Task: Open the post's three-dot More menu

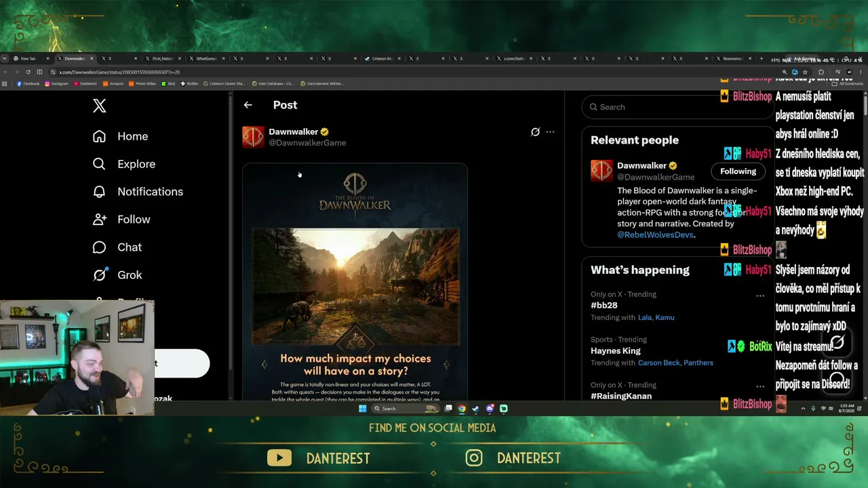Action: coord(550,132)
